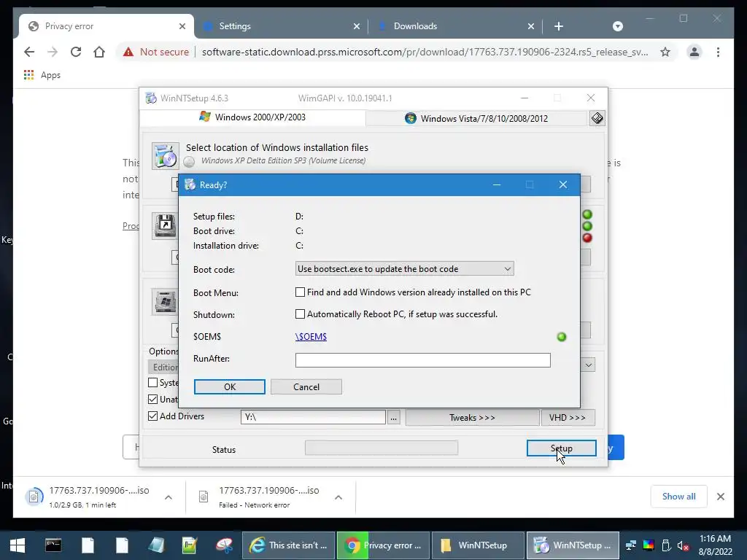Click the network tray icon
This screenshot has height=560, width=747.
click(631, 545)
